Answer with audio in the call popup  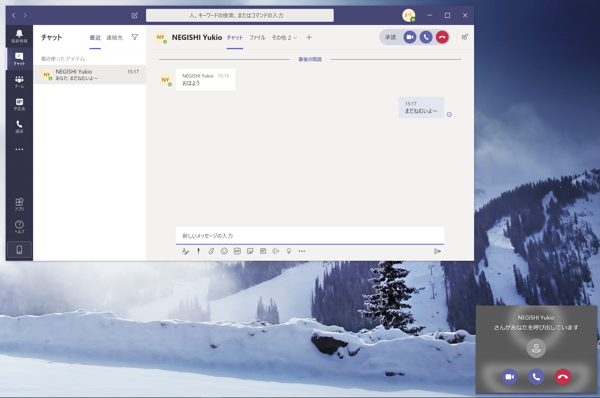(536, 377)
